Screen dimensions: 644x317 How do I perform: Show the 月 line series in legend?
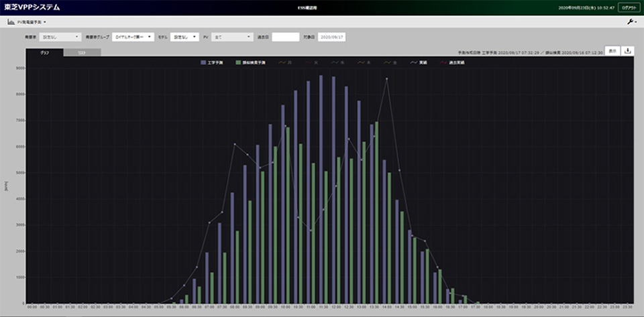pos(284,63)
